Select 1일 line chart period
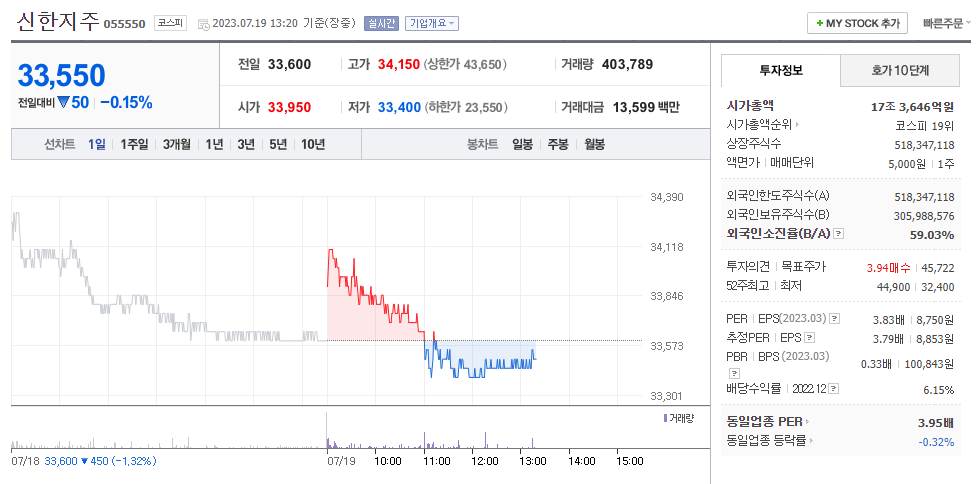Screen dimensions: 978x484 97,144
